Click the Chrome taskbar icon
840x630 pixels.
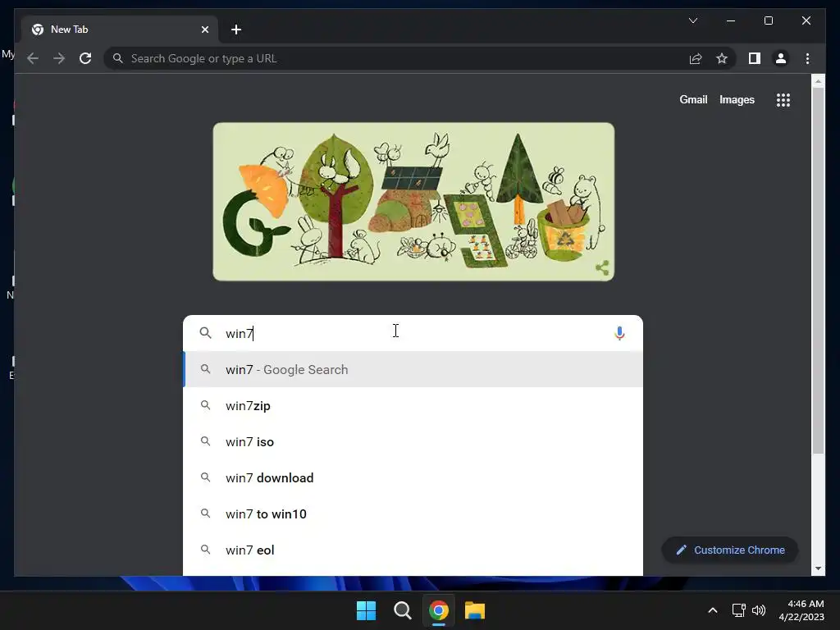pyautogui.click(x=438, y=610)
